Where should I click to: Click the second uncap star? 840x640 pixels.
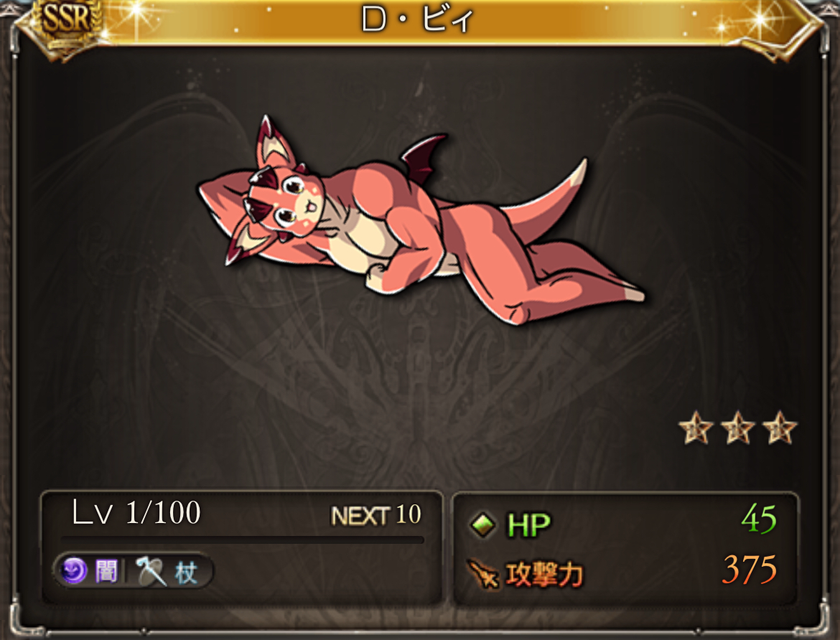click(x=737, y=428)
